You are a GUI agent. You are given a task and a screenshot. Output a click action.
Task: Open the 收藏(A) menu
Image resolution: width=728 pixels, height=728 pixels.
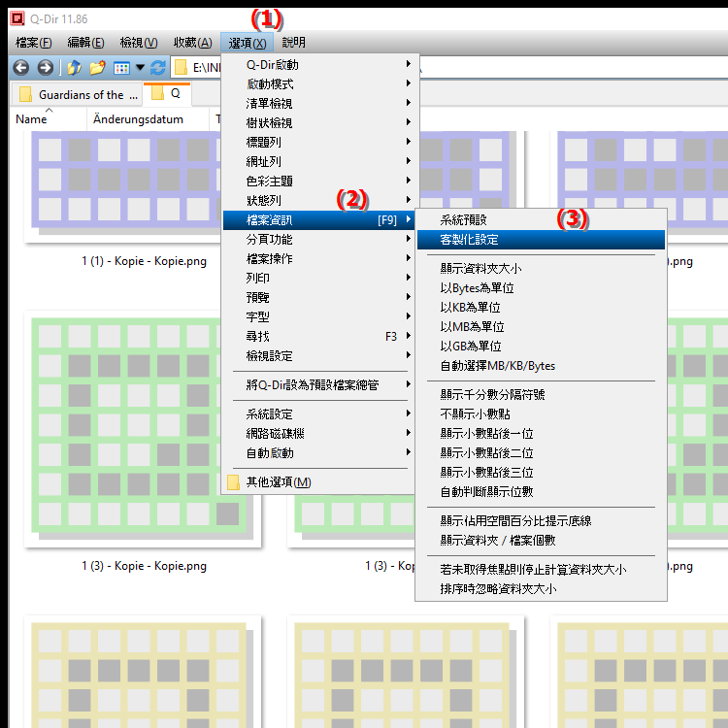coord(193,43)
